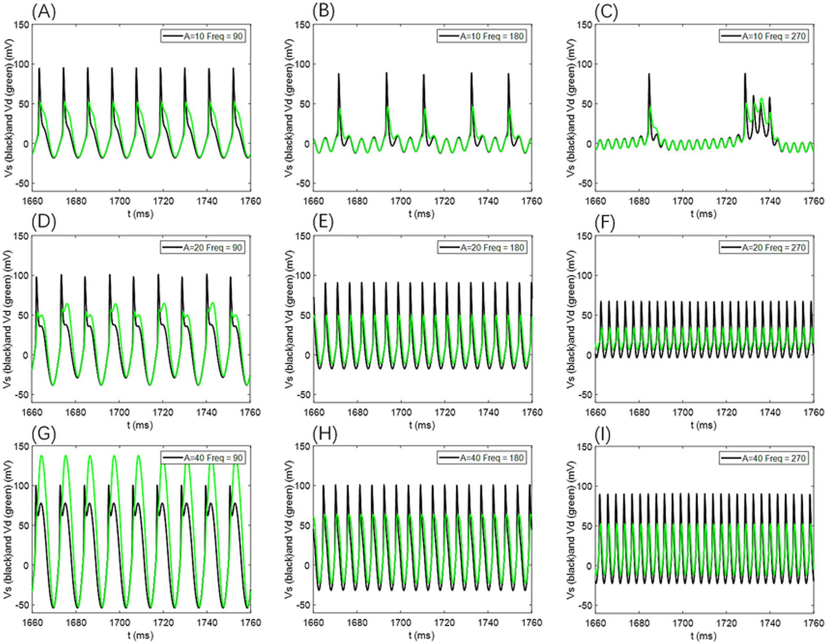This screenshot has width=827, height=644.
Task: Click the panel label (F)
Action: tap(605, 222)
